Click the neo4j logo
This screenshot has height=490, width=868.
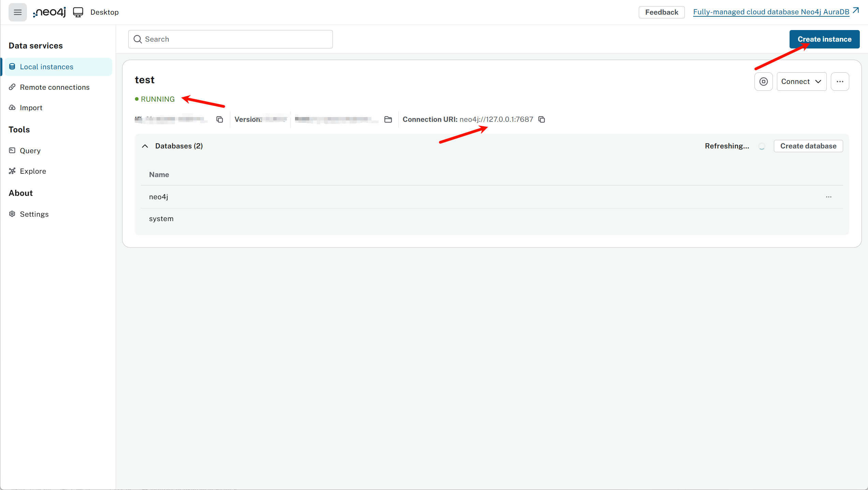[49, 12]
